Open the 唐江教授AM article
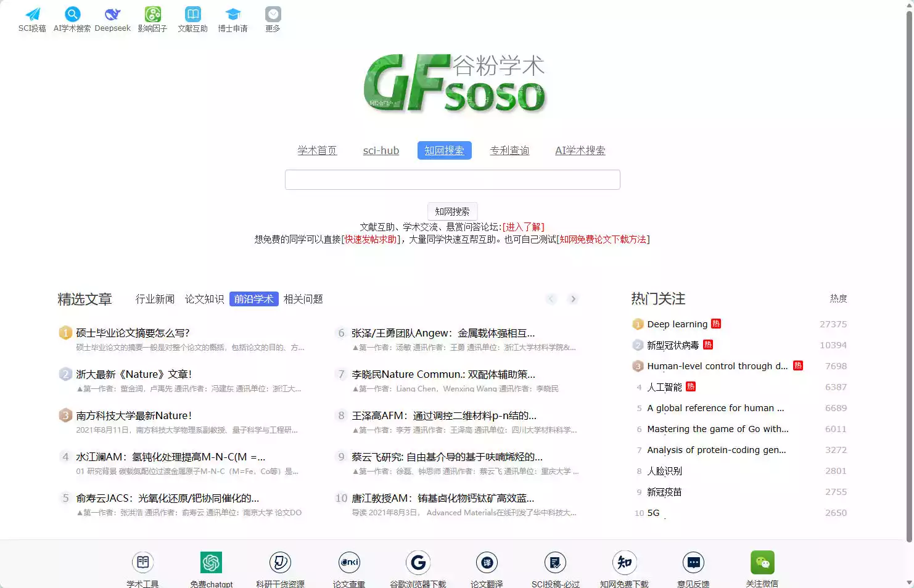The width and height of the screenshot is (914, 588). tap(443, 498)
